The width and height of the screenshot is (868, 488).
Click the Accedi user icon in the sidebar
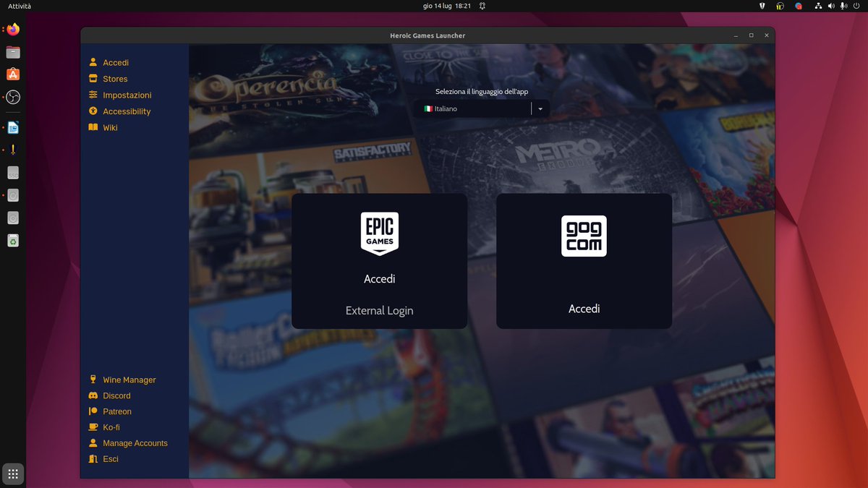click(93, 63)
